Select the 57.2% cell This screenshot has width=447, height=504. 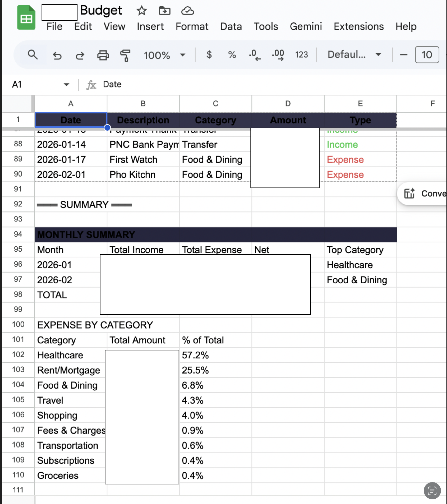tap(216, 355)
